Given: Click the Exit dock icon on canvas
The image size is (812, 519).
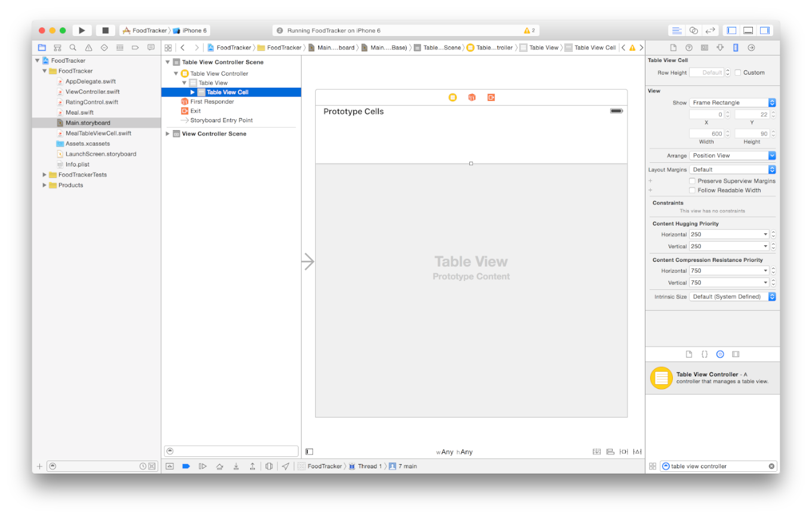Looking at the screenshot, I should point(491,97).
